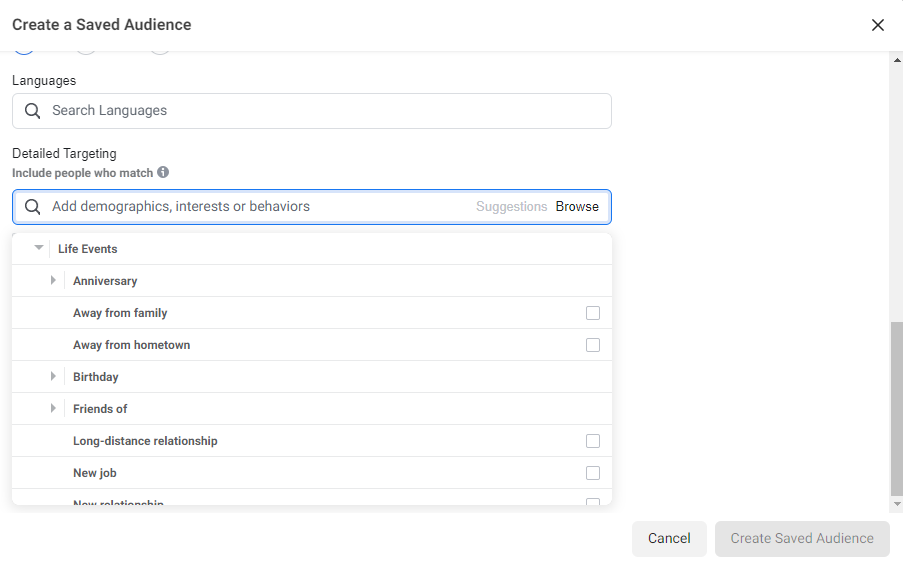Viewport: 904px width, 562px height.
Task: Focus the Search Languages input field
Action: point(320,111)
